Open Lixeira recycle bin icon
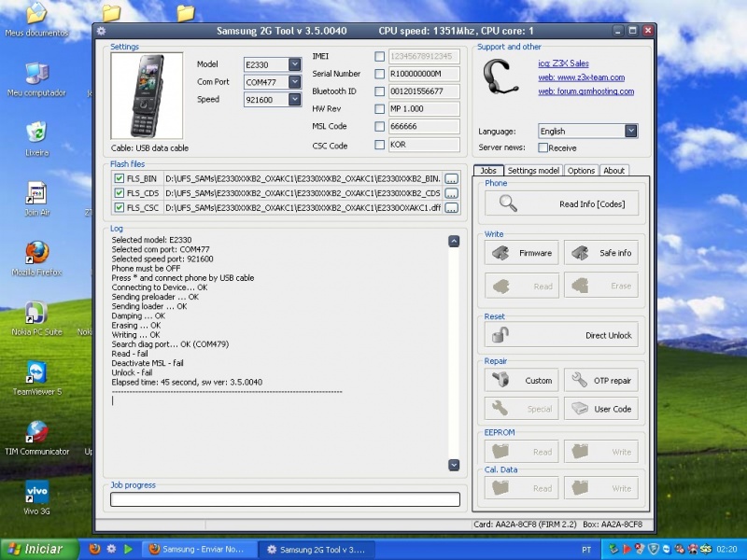Viewport: 747px width, 560px height. click(x=36, y=139)
